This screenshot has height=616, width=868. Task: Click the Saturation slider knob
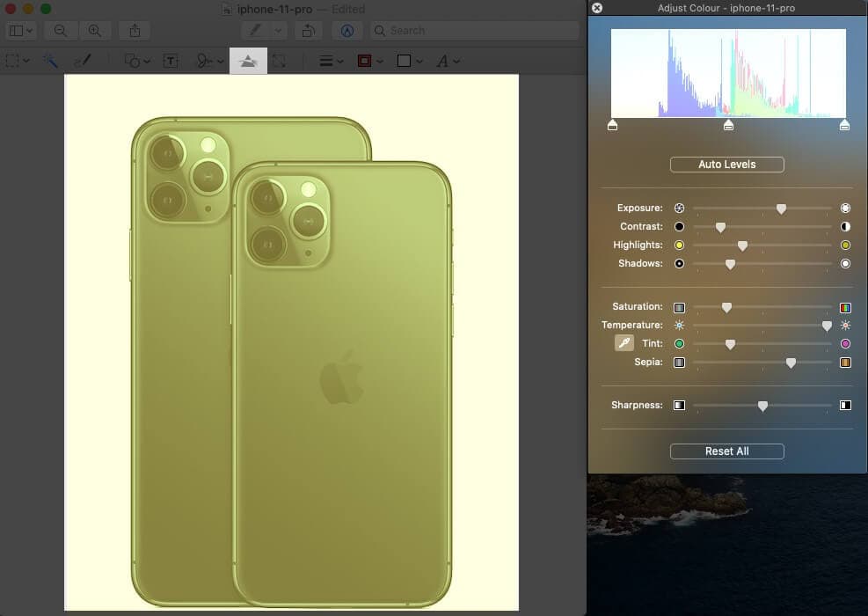click(726, 307)
